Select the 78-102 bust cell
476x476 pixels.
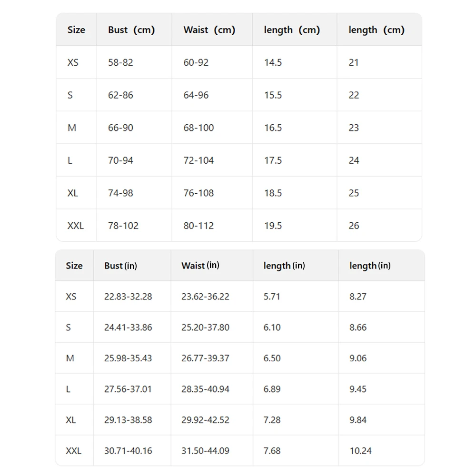(x=123, y=226)
